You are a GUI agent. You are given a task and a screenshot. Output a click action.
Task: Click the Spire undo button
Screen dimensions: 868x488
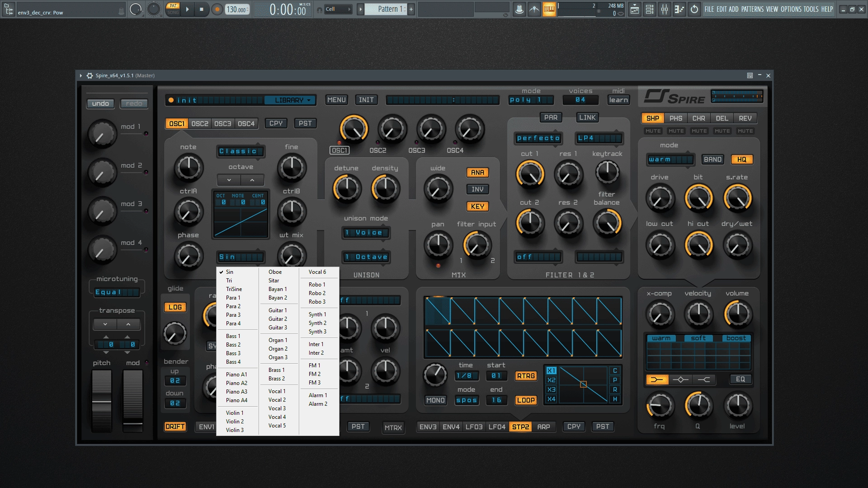(x=100, y=103)
